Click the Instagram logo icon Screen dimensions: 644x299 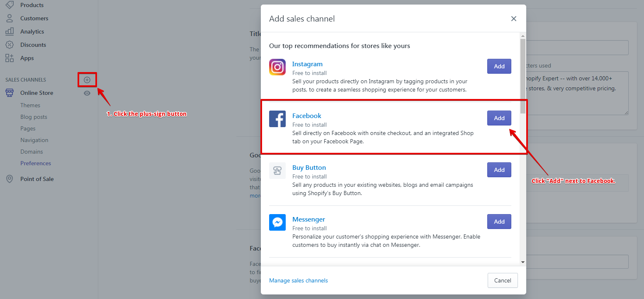click(277, 67)
